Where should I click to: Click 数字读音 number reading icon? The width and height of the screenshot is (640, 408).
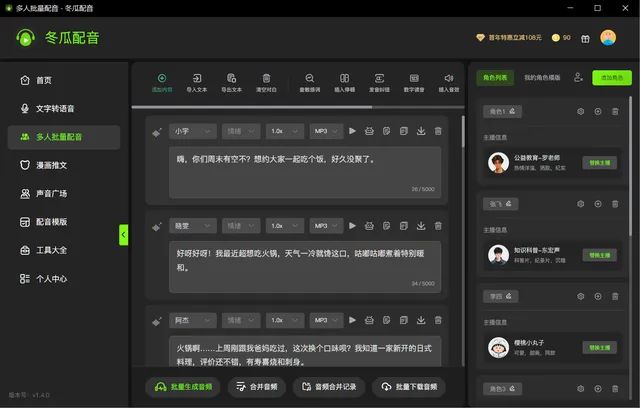[x=414, y=83]
